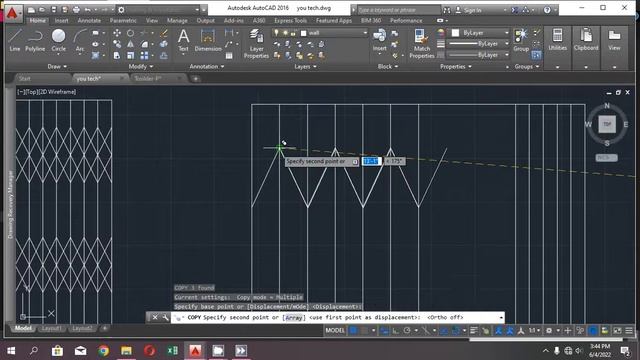Toggle the group selection button in Groups panel
This screenshot has width=640, height=360.
tap(537, 55)
